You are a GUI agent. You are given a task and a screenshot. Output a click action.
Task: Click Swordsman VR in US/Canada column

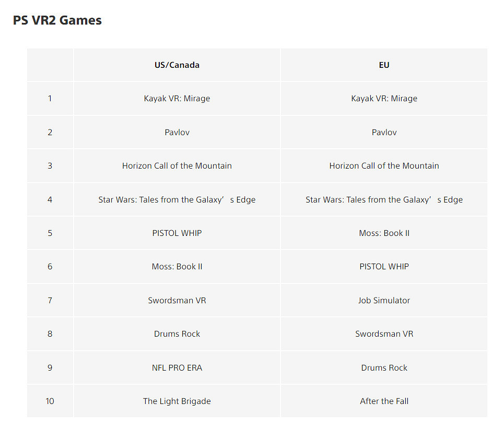177,301
